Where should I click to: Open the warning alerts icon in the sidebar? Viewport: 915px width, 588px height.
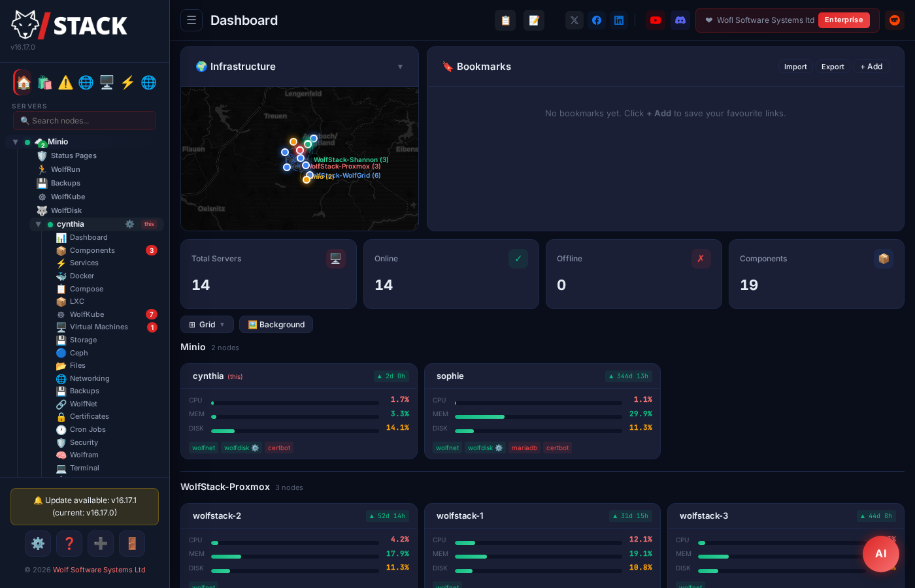(x=65, y=82)
